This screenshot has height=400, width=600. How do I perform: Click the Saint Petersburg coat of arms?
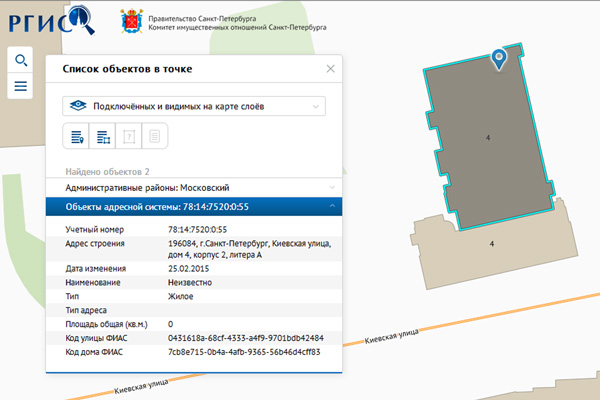click(132, 22)
